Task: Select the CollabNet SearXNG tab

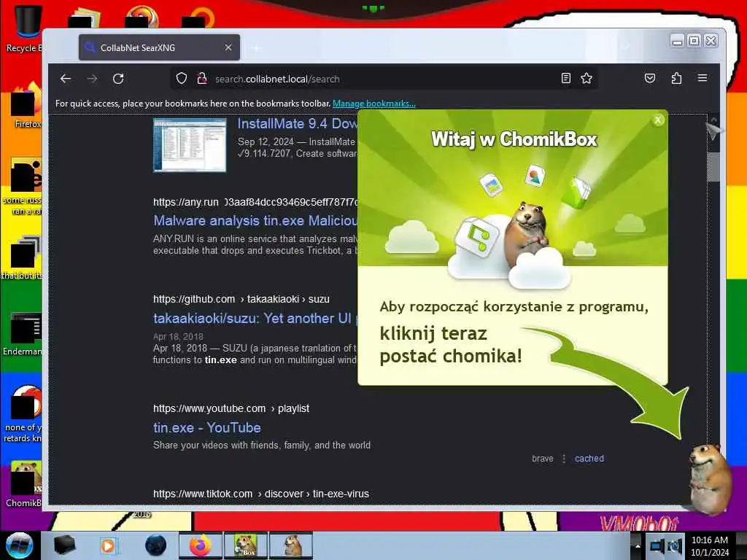Action: (x=159, y=47)
